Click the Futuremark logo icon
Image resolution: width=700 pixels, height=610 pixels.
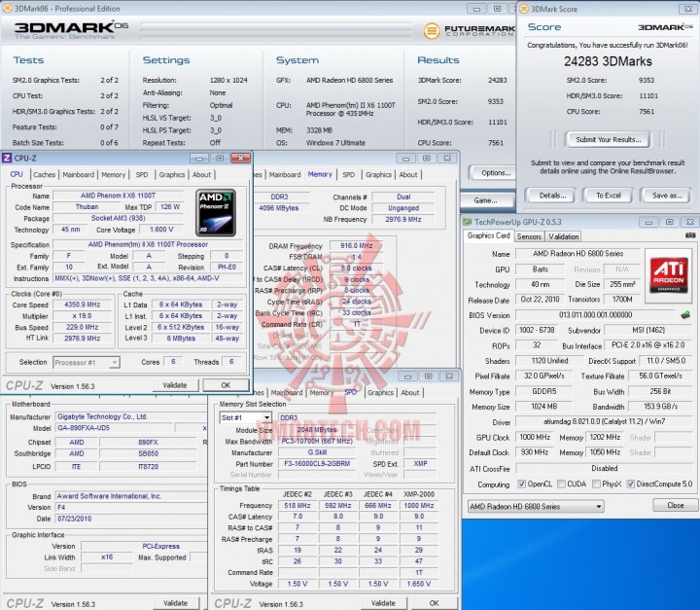coord(432,31)
